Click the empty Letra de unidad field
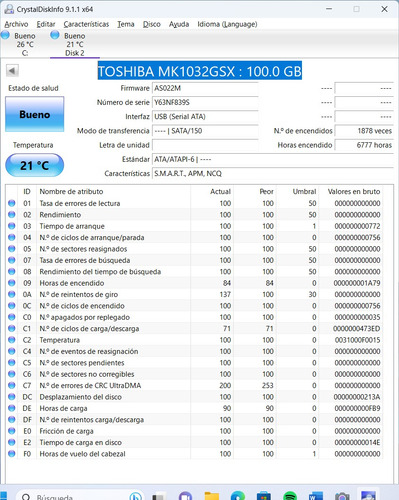 [x=205, y=145]
